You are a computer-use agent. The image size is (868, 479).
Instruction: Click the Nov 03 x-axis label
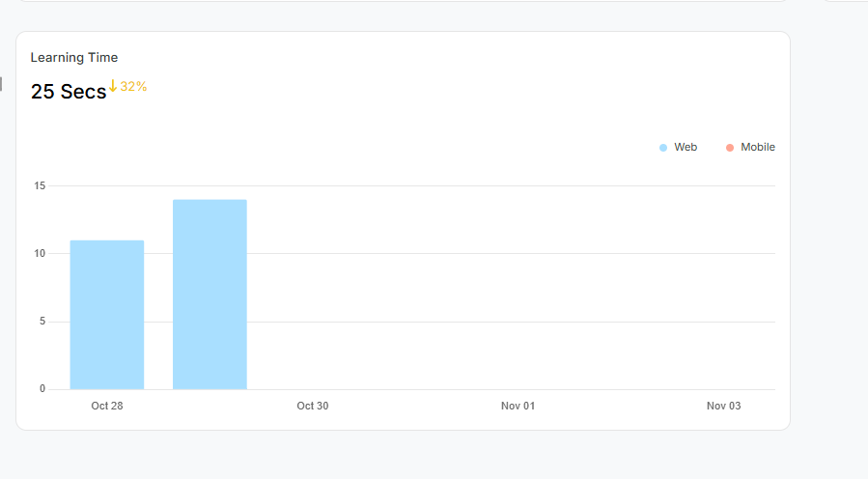(x=723, y=407)
